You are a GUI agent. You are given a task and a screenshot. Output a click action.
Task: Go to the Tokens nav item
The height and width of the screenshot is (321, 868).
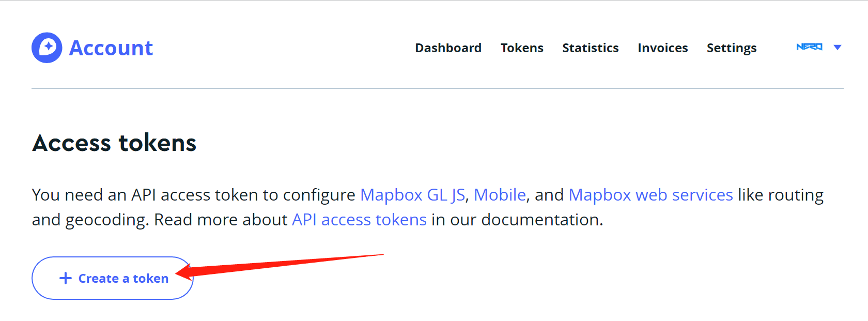[x=522, y=48]
